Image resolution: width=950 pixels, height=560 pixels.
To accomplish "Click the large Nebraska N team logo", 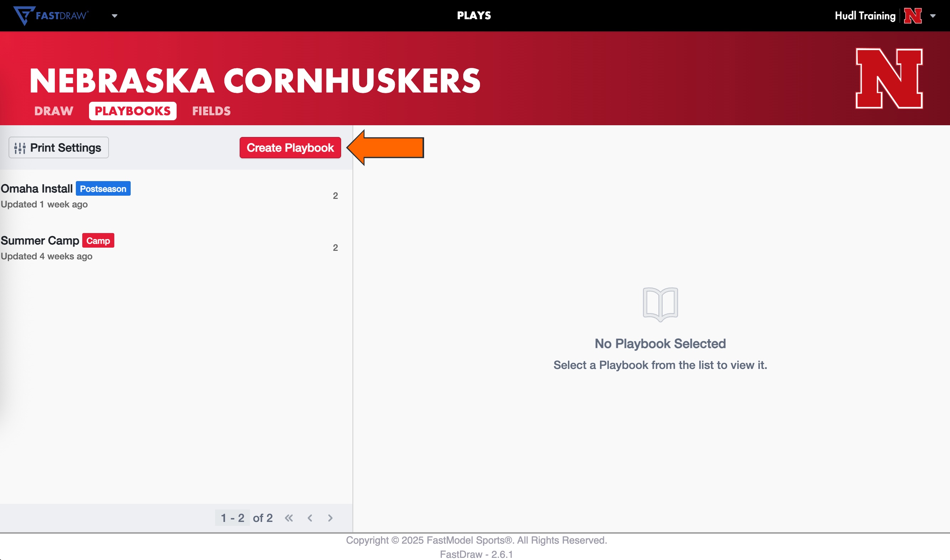I will [889, 79].
